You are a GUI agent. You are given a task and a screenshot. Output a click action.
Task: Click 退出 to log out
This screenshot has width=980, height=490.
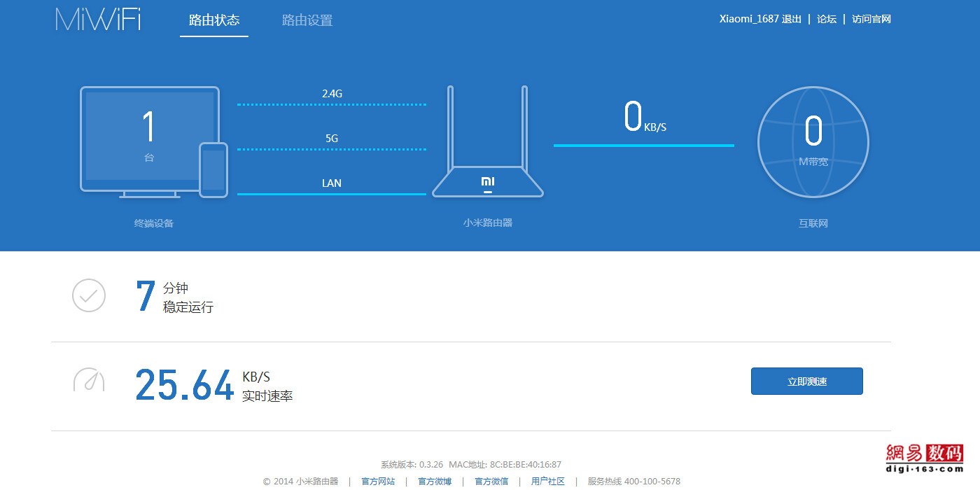coord(792,19)
